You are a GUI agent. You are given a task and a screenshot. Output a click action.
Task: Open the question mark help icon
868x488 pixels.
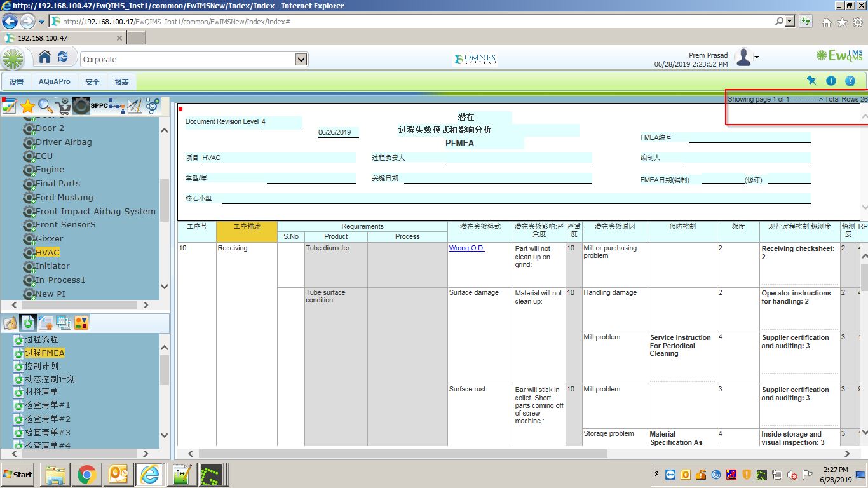(850, 81)
